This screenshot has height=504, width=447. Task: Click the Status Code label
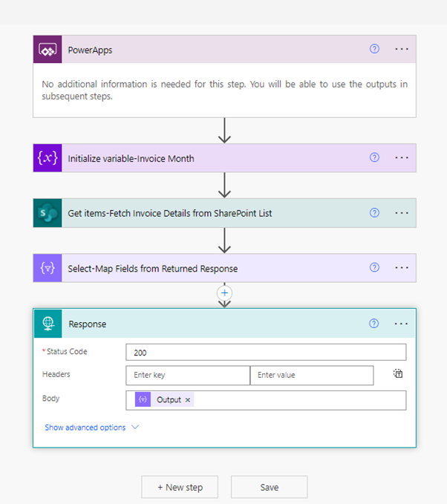[x=67, y=351]
